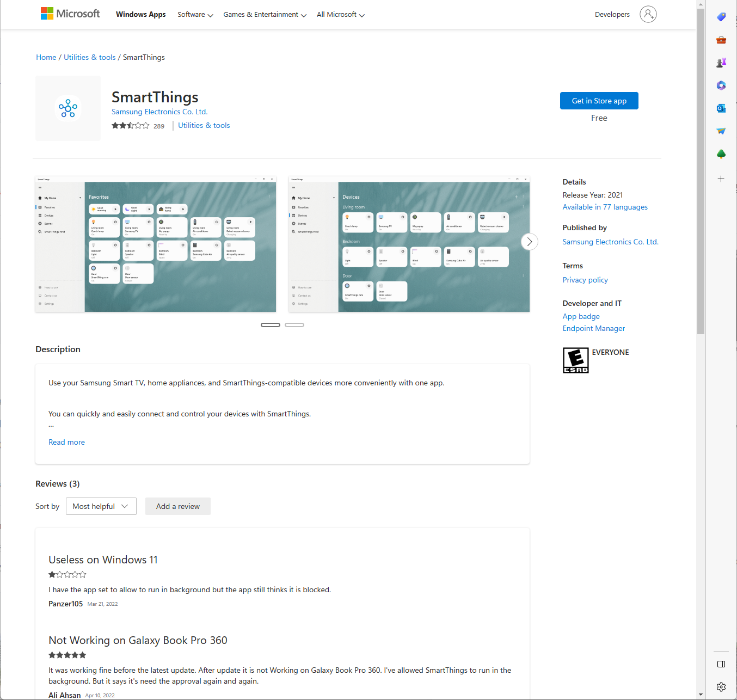Open sidebar settings gear icon

tap(721, 687)
